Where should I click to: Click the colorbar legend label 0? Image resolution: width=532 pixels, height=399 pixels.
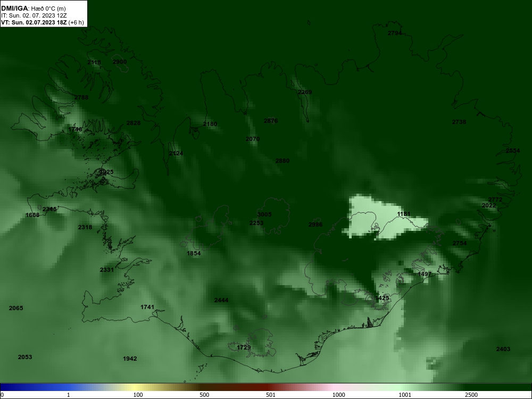[2, 395]
